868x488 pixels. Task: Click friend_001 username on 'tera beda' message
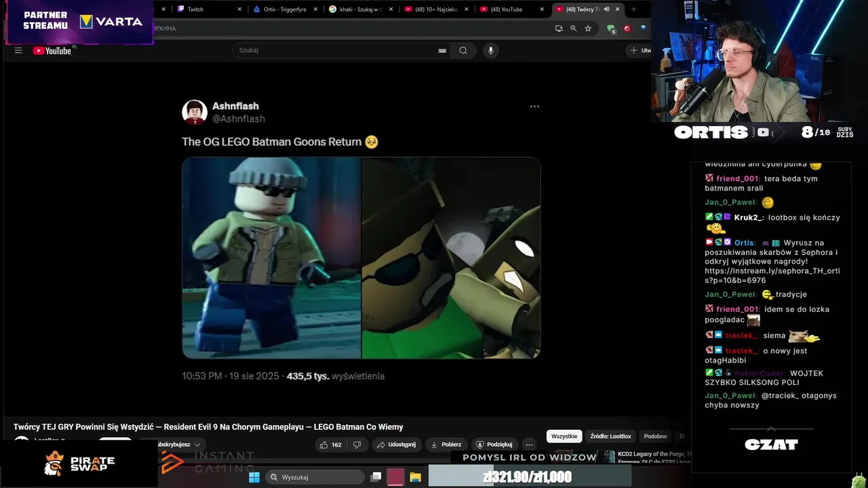(x=737, y=179)
